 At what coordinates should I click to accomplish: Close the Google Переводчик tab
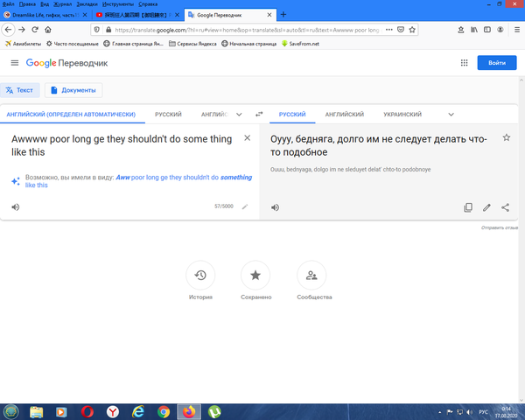[x=269, y=15]
